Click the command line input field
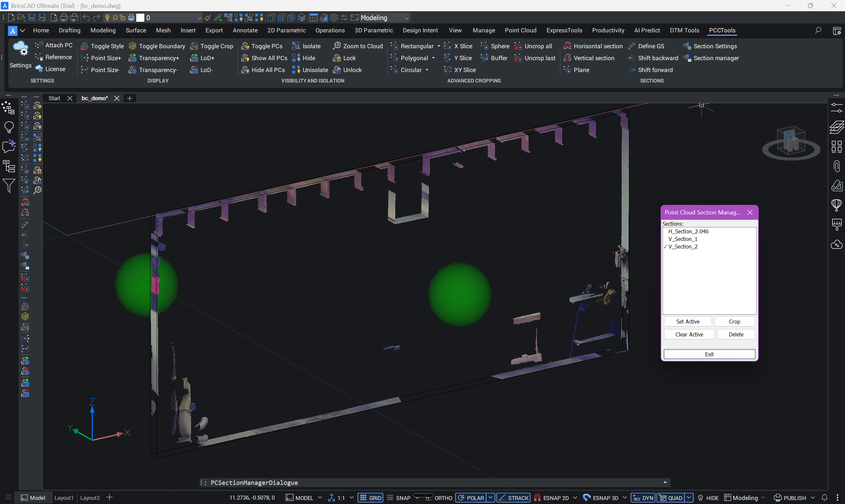845x504 pixels. pyautogui.click(x=435, y=482)
